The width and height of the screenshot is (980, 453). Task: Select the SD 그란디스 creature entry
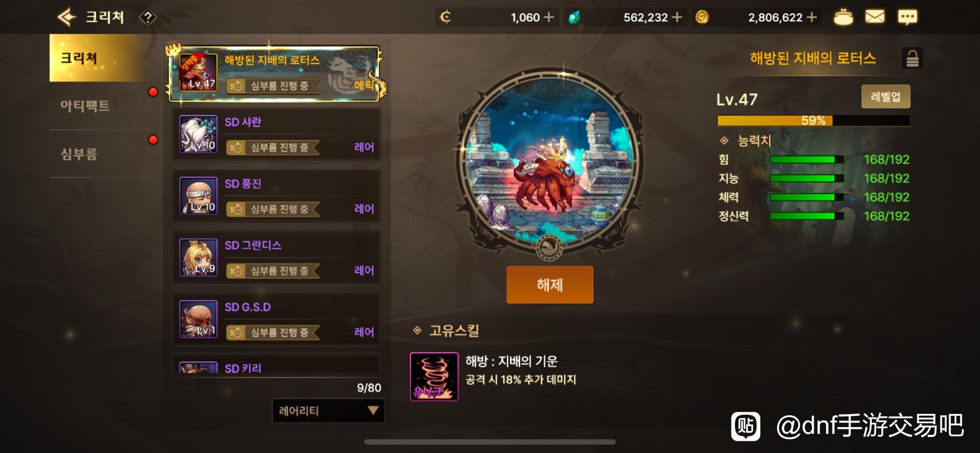click(x=276, y=258)
